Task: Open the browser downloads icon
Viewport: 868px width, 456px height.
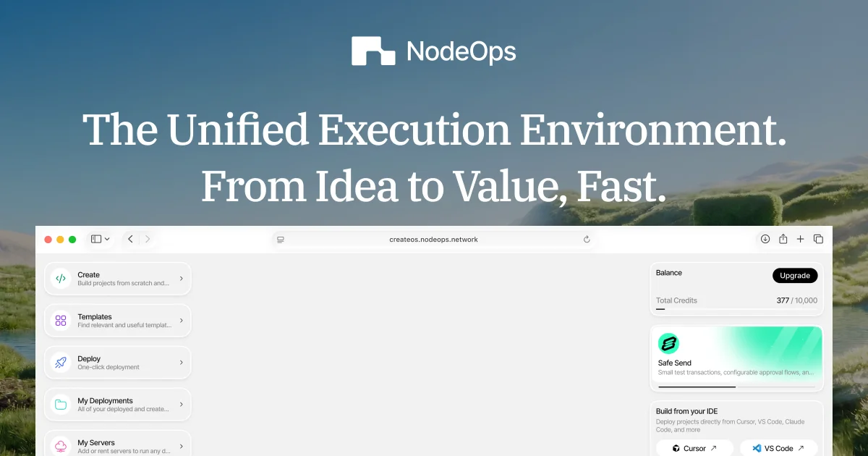Action: (765, 239)
